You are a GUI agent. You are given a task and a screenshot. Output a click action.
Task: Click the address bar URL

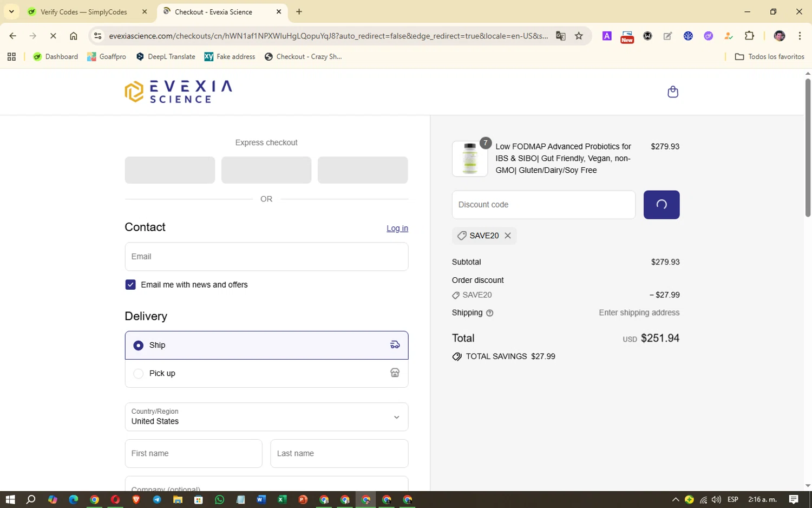[328, 36]
